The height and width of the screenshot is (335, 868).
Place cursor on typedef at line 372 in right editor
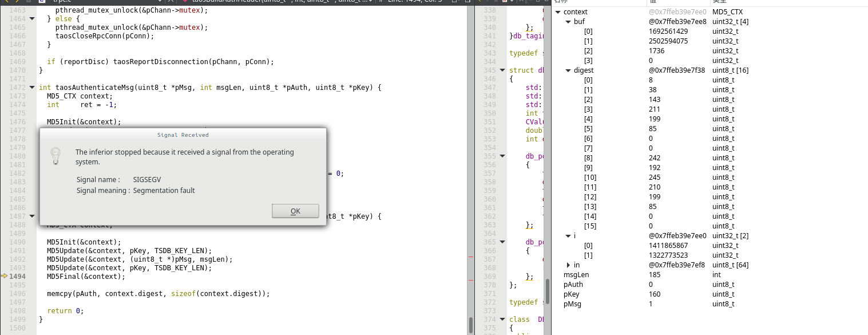click(524, 302)
